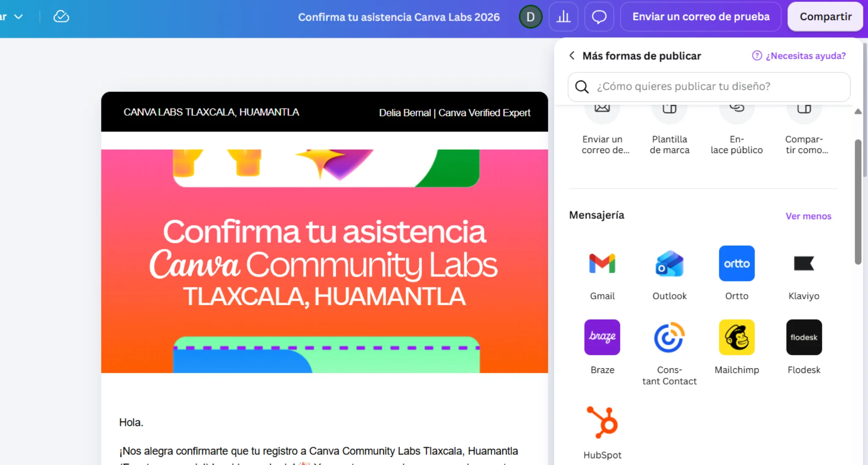Open Gmail messaging option
This screenshot has height=465, width=868.
pyautogui.click(x=602, y=263)
